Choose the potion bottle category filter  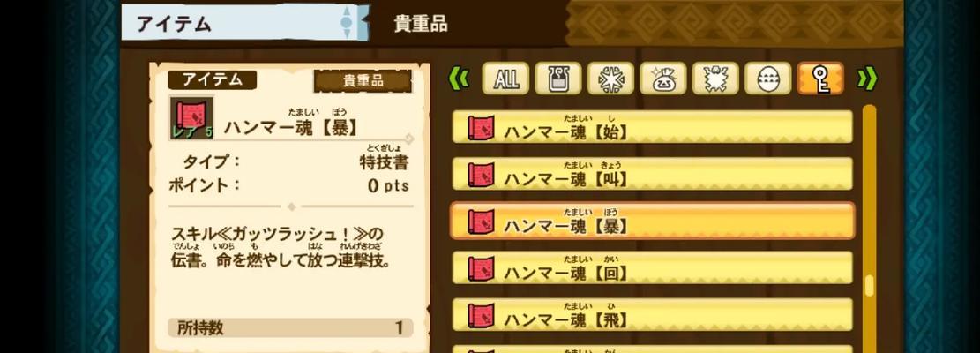pos(557,79)
